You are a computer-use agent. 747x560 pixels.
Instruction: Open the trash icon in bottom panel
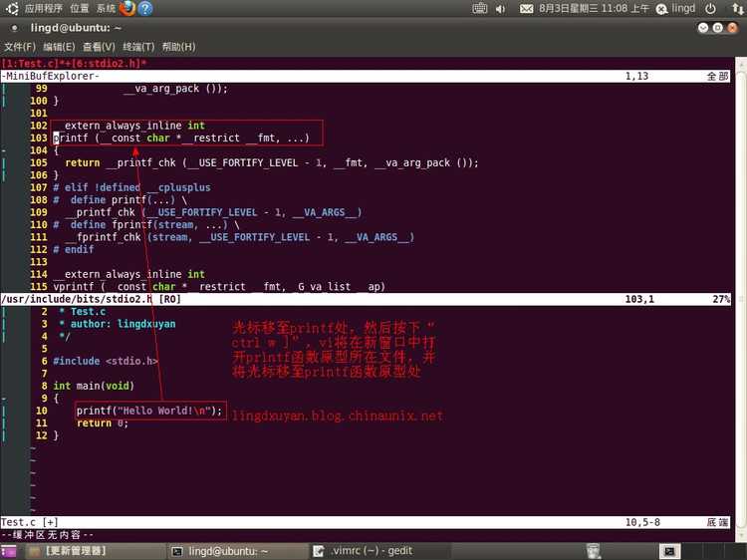click(x=594, y=551)
